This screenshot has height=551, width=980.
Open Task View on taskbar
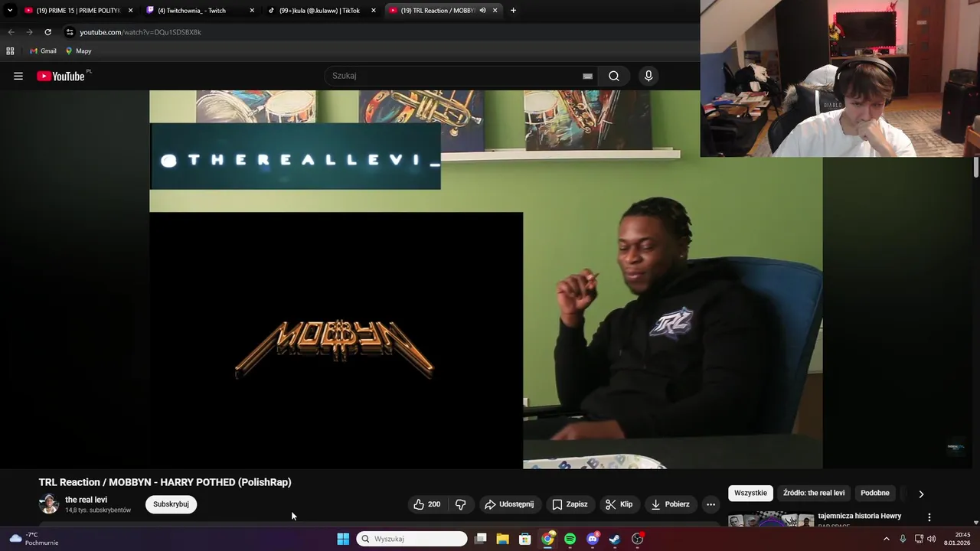coord(480,539)
